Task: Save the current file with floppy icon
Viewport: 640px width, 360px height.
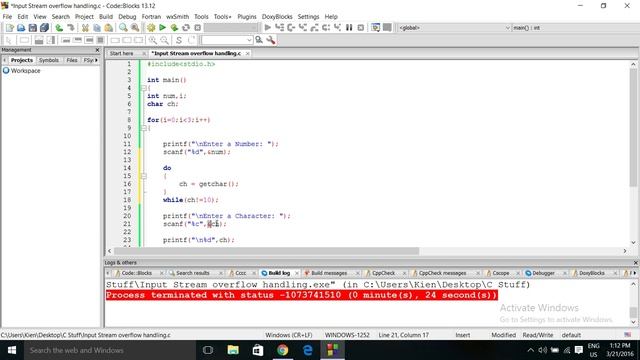Action: [x=33, y=28]
